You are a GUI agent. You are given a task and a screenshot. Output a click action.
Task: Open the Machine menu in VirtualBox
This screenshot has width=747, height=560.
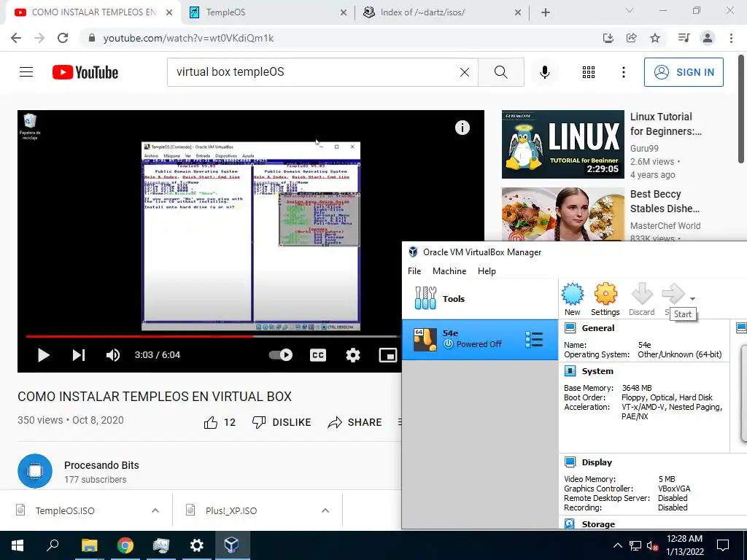[x=449, y=271]
